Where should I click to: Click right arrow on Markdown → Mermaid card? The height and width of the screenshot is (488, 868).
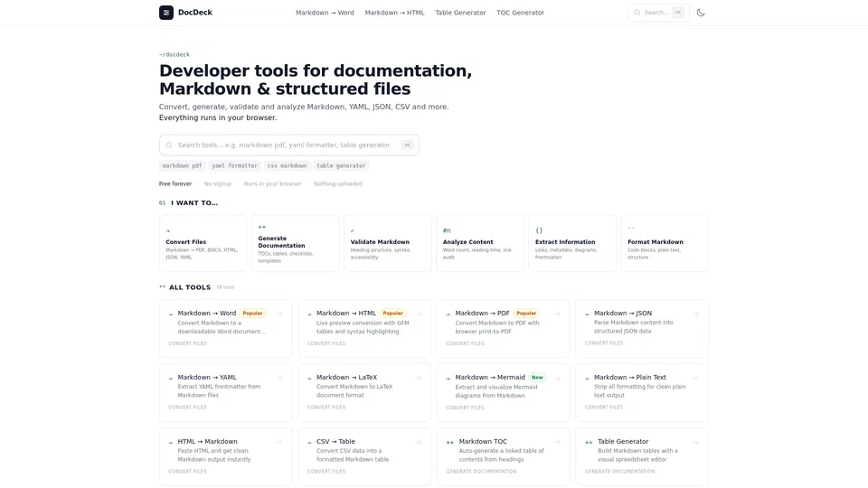click(557, 378)
